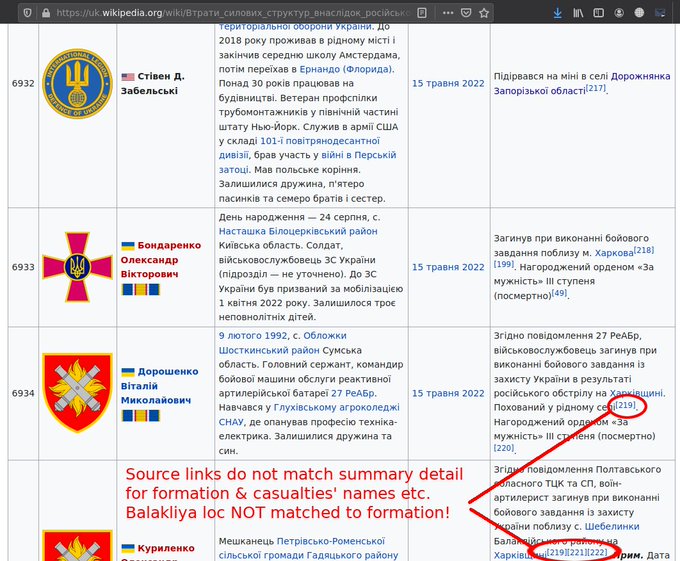This screenshot has height=561, width=680.
Task: Open the crimson cross armed forces emblem
Action: pyautogui.click(x=77, y=267)
